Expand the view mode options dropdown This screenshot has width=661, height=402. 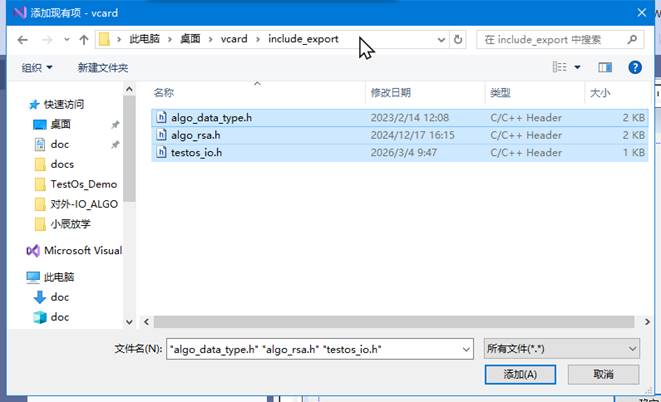click(578, 68)
